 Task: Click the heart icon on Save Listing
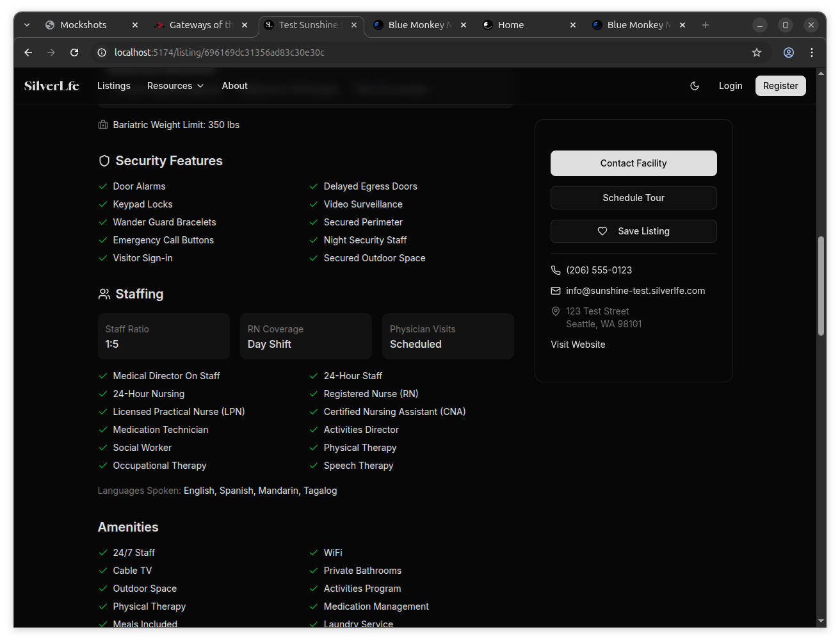(x=602, y=231)
